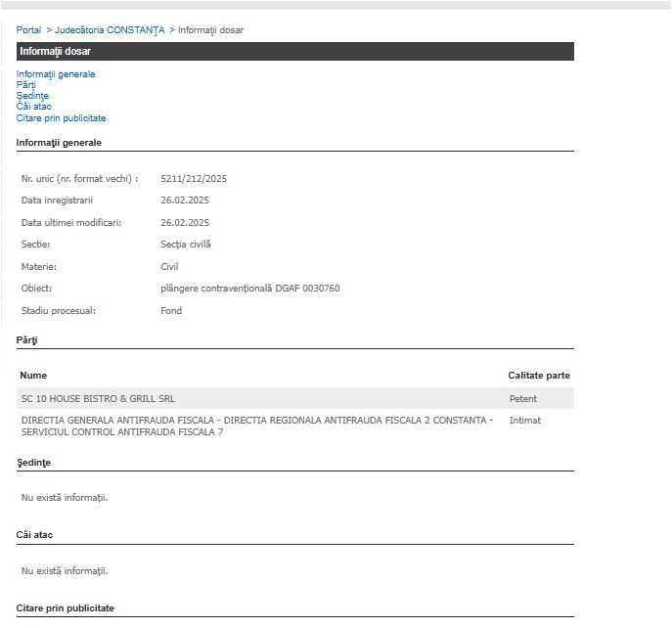672x628 pixels.
Task: Click the 'Sectie:' label
Action: pyautogui.click(x=35, y=245)
